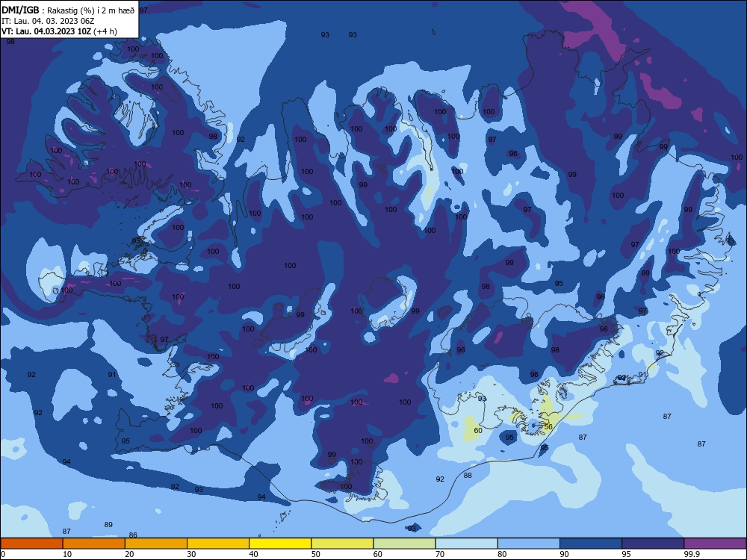Click the '88' humidity value over the sea
747x560 pixels.
click(468, 475)
